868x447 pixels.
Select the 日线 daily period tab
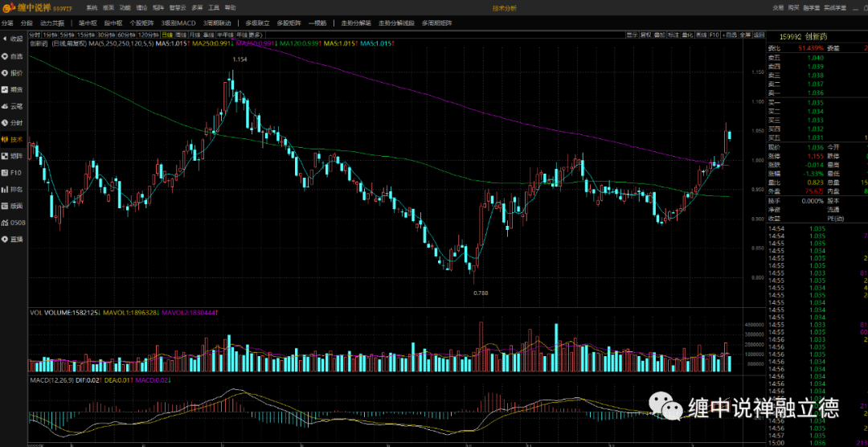coord(167,35)
